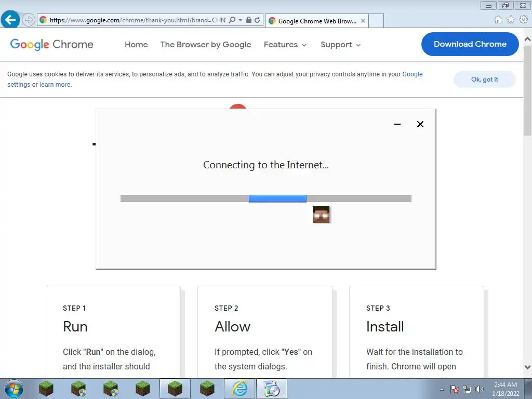
Task: Open the address bar autocomplete dropdown arrow
Action: point(240,20)
